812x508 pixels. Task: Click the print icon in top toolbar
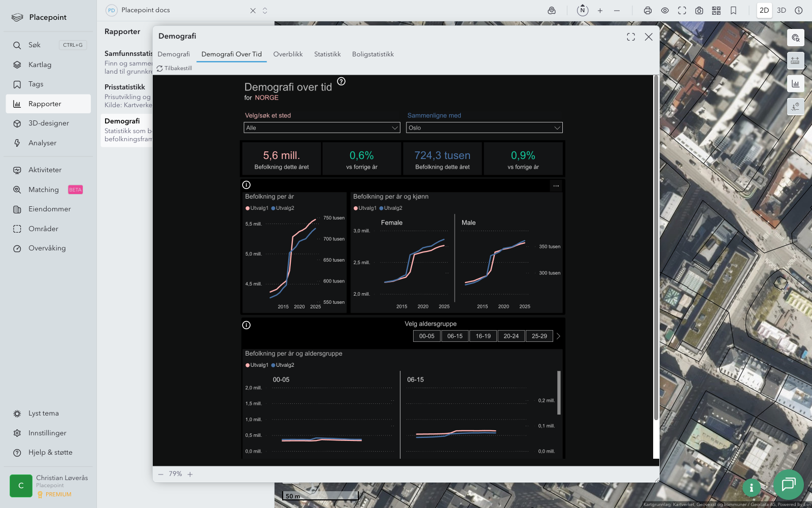pyautogui.click(x=648, y=11)
